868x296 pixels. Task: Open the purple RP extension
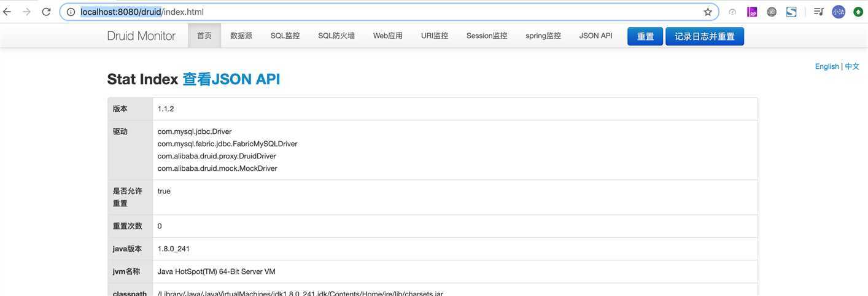(752, 12)
